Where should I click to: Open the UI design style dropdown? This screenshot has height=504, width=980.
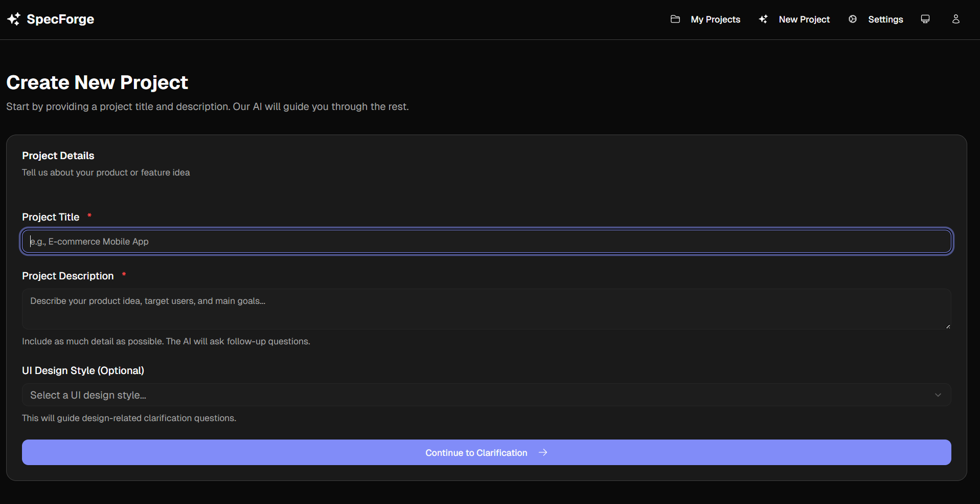[x=486, y=395]
